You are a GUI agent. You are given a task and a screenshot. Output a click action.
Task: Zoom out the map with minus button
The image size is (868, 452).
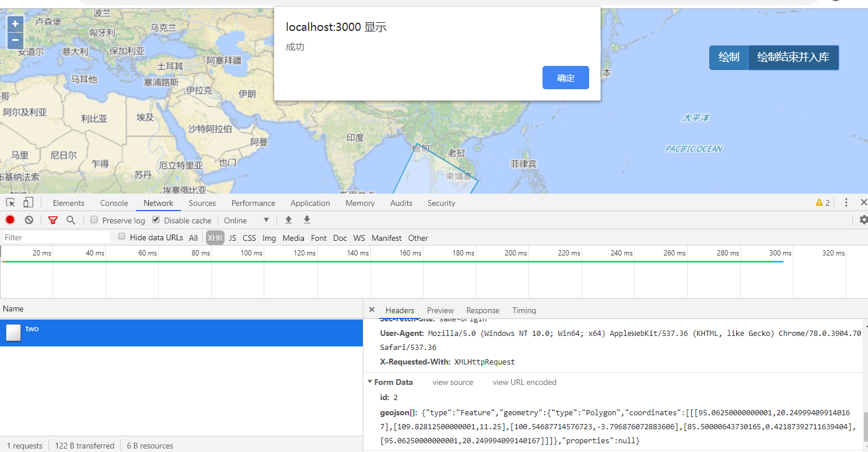(15, 40)
